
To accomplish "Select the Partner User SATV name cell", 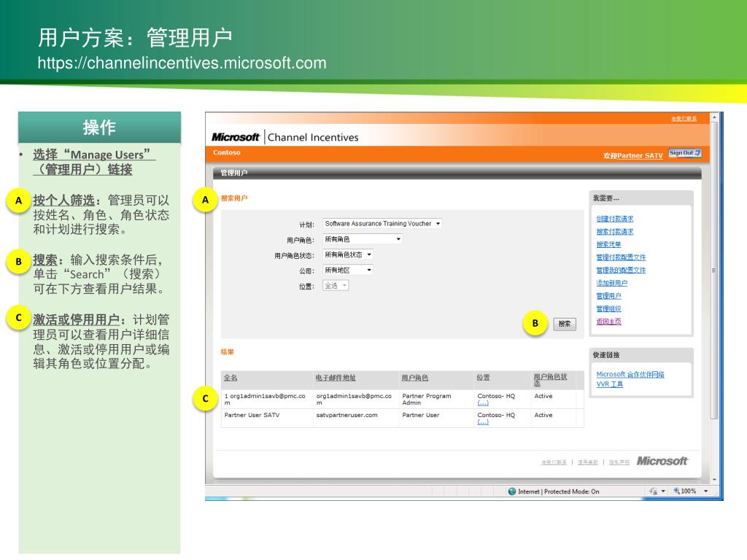I will (x=252, y=415).
